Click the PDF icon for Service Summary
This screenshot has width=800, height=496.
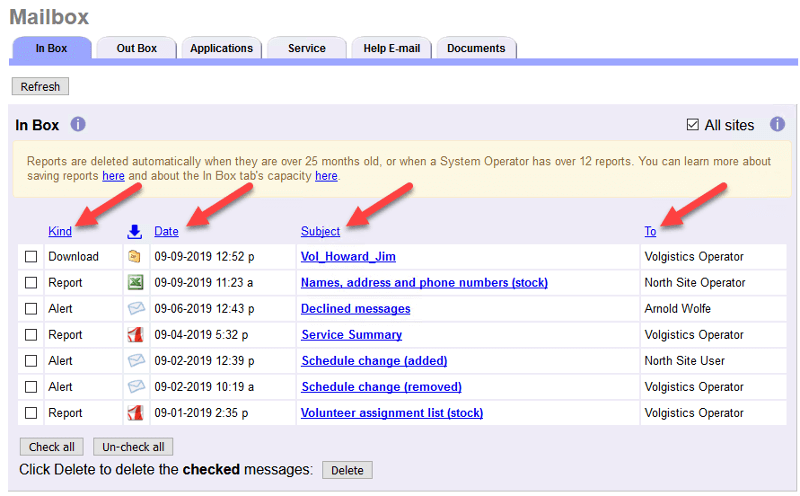pyautogui.click(x=135, y=335)
